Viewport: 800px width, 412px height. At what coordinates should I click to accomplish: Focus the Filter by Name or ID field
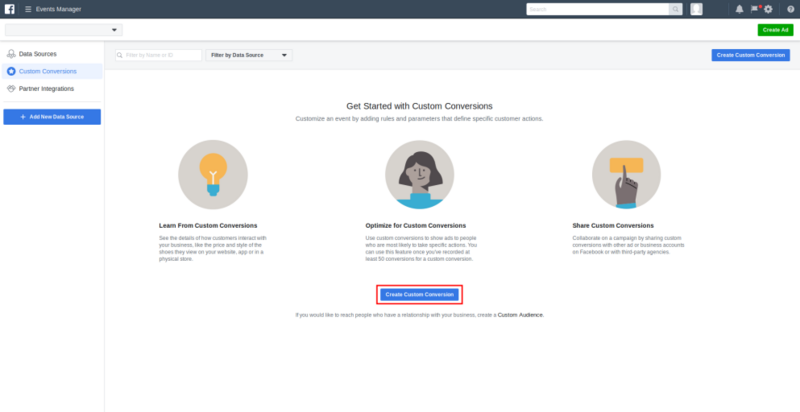pyautogui.click(x=159, y=55)
